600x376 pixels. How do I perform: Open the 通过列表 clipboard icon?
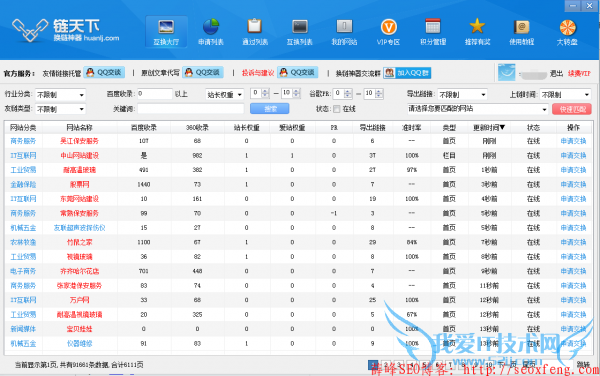coord(254,27)
